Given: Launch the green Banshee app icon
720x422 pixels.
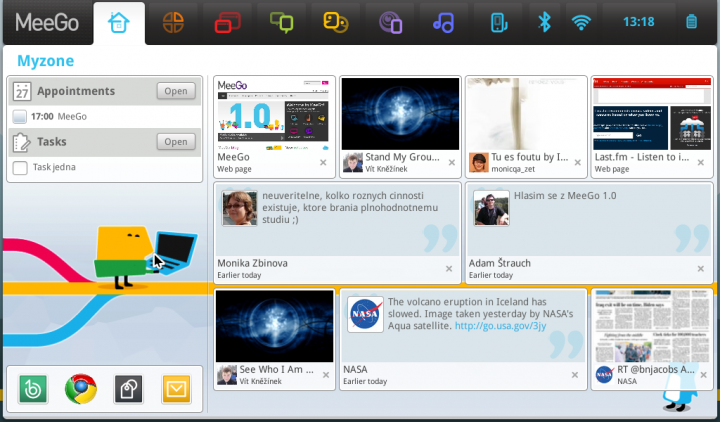Looking at the screenshot, I should (x=33, y=389).
